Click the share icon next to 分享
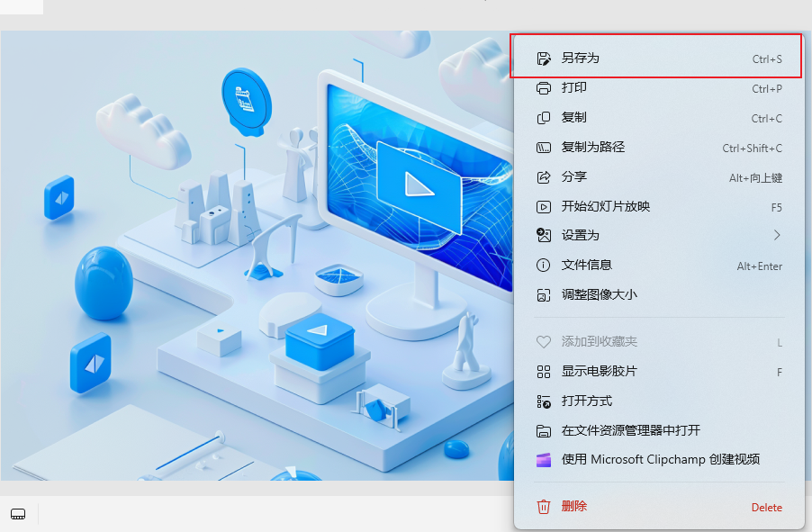Image resolution: width=812 pixels, height=532 pixels. click(544, 177)
